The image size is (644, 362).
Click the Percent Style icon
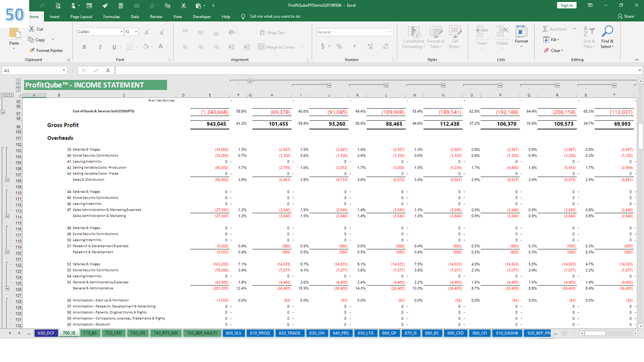[x=340, y=46]
